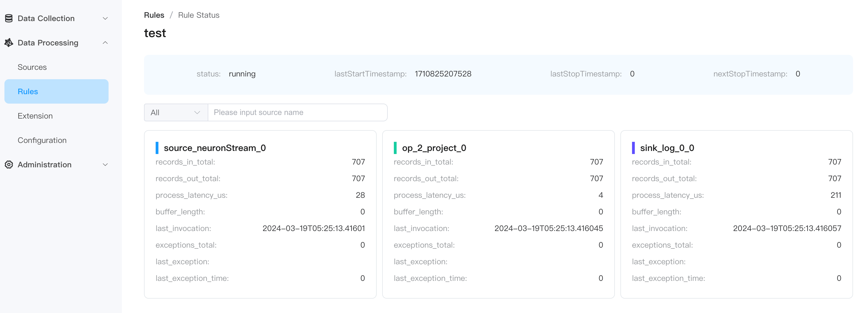Open the All filter dropdown
Image resolution: width=868 pixels, height=313 pixels.
(176, 112)
